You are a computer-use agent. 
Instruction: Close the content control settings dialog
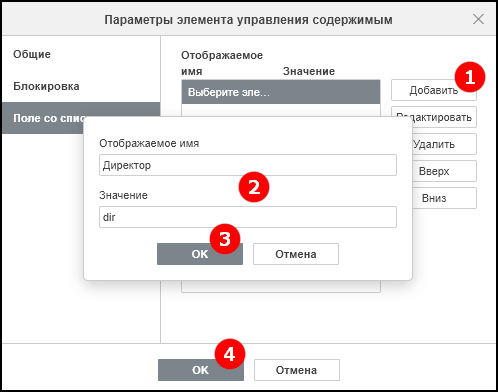pos(478,19)
